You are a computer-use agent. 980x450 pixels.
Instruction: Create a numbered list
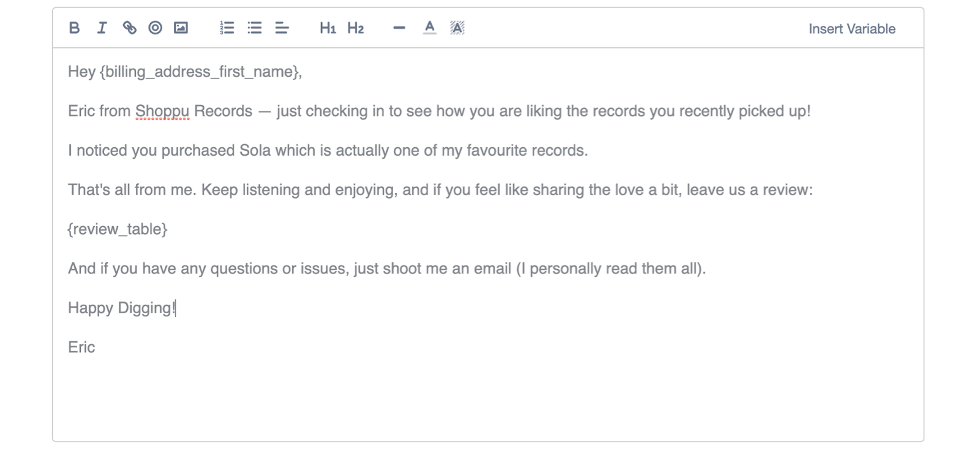tap(227, 28)
